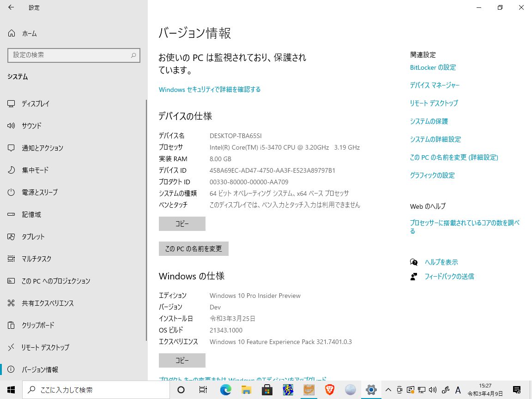
Task: Click the 設定の検索 search field
Action: pyautogui.click(x=74, y=55)
